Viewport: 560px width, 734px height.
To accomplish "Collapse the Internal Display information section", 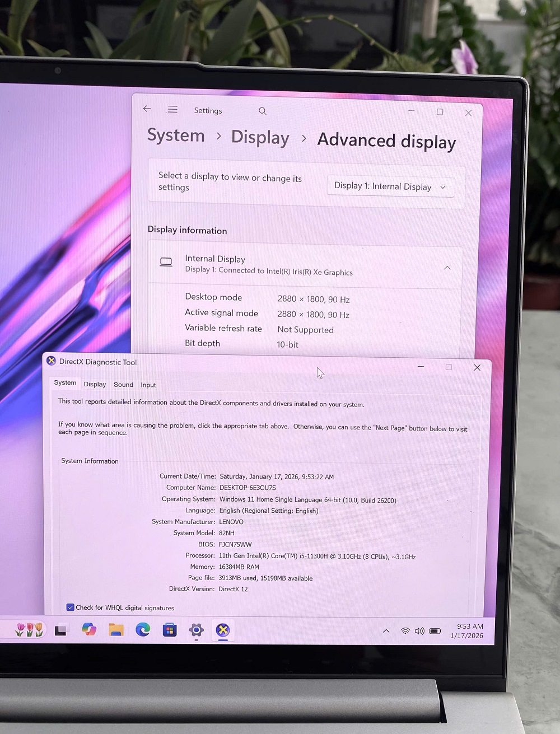I will coord(447,268).
